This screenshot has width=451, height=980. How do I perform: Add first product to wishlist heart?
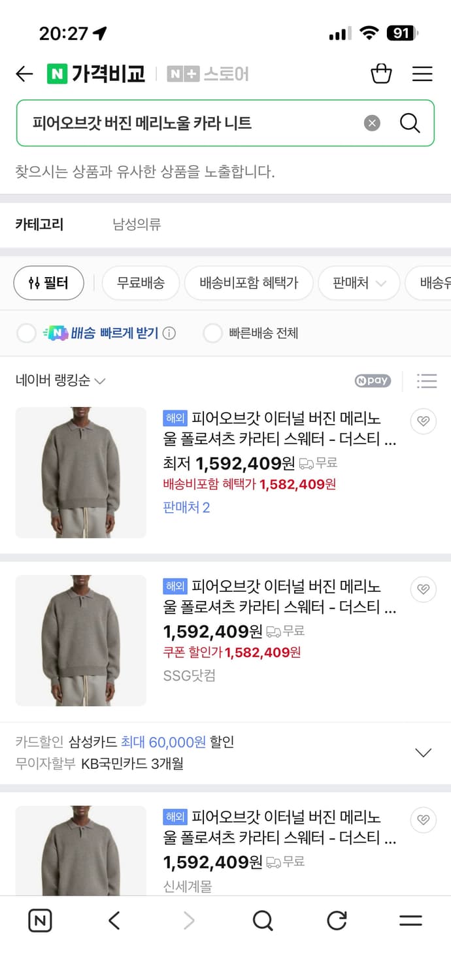tap(423, 421)
